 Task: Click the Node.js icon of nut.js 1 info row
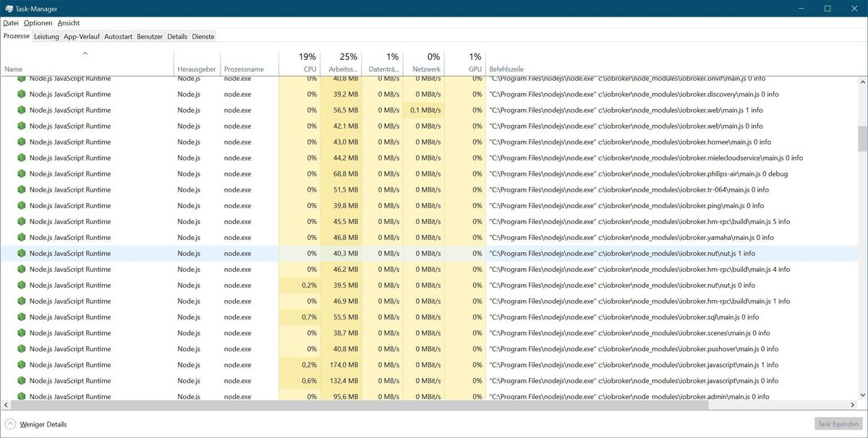coord(22,253)
